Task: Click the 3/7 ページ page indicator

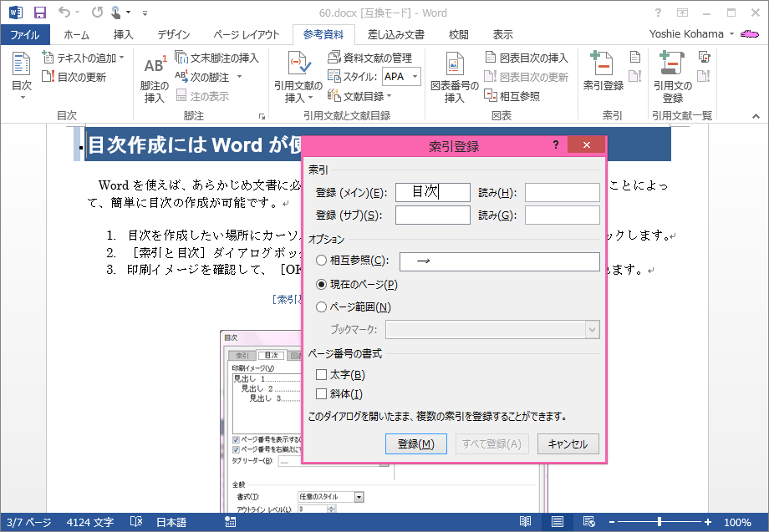Action: [29, 522]
